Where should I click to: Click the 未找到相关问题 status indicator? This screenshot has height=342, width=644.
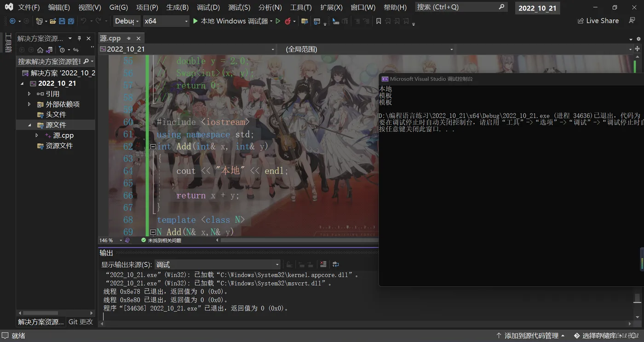point(161,240)
